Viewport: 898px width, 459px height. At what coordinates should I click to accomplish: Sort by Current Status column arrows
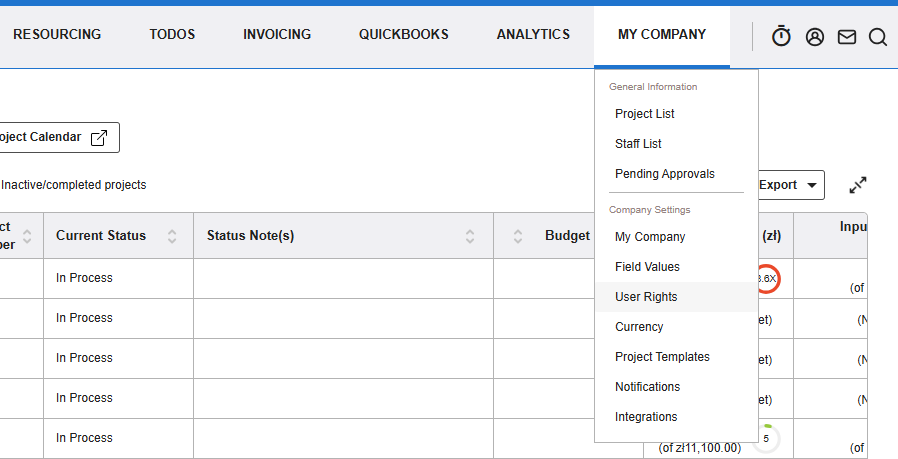click(172, 236)
